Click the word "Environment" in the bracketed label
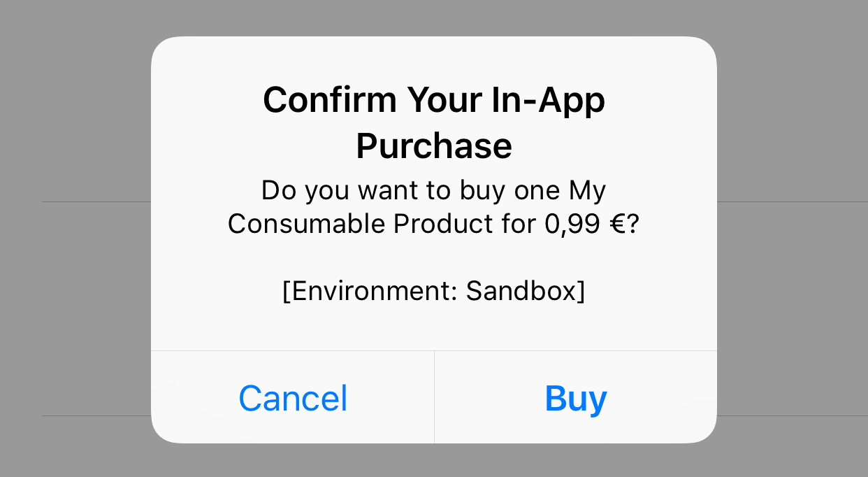The image size is (868, 477). [x=370, y=291]
